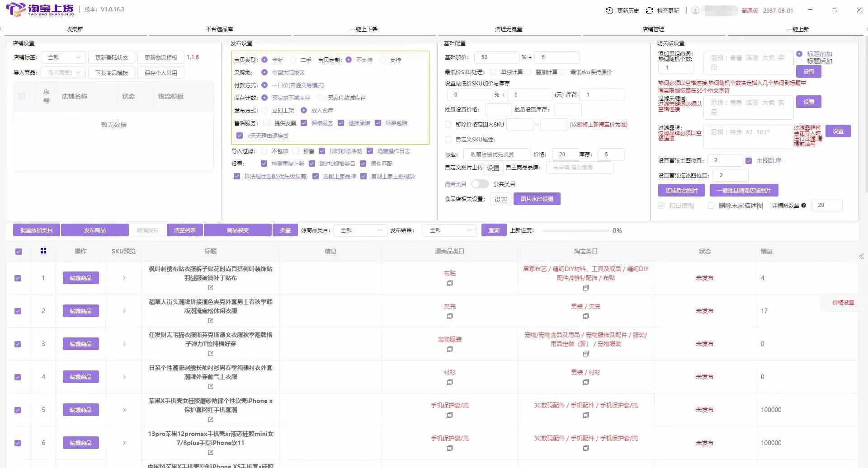This screenshot has height=468, width=868.
Task: Click the update history clock icon
Action: [x=609, y=10]
